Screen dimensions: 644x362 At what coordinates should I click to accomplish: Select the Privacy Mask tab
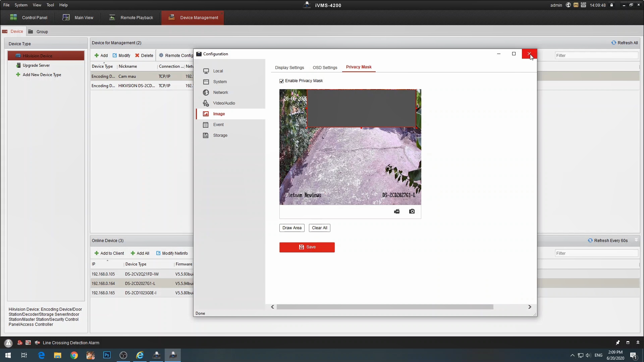pos(359,67)
